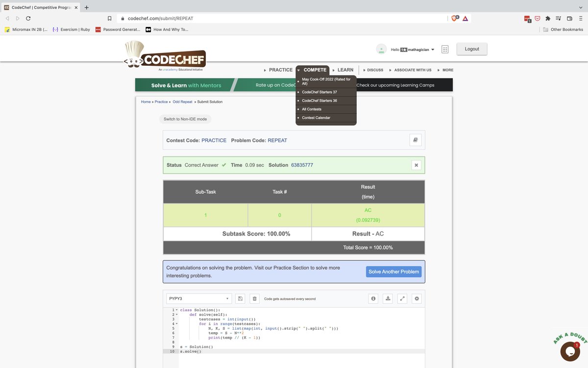This screenshot has width=588, height=368.
Task: Click the Pocket extension icon
Action: coord(538,18)
